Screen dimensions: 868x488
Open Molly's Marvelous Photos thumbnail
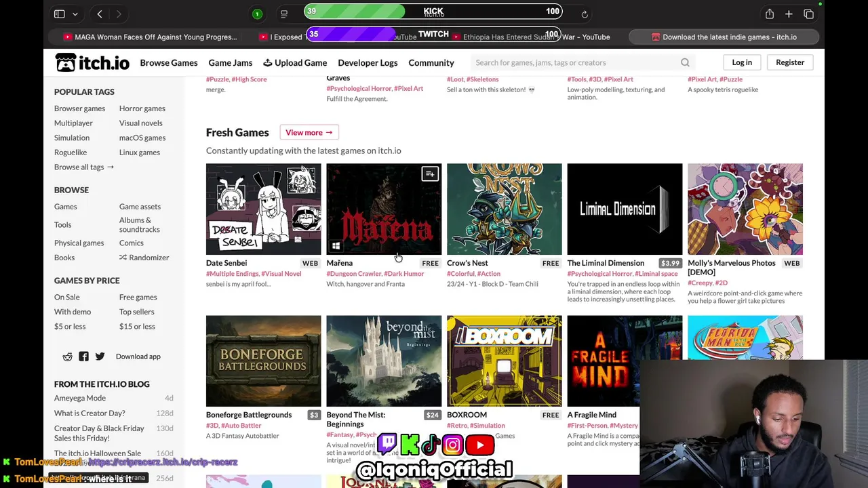745,209
